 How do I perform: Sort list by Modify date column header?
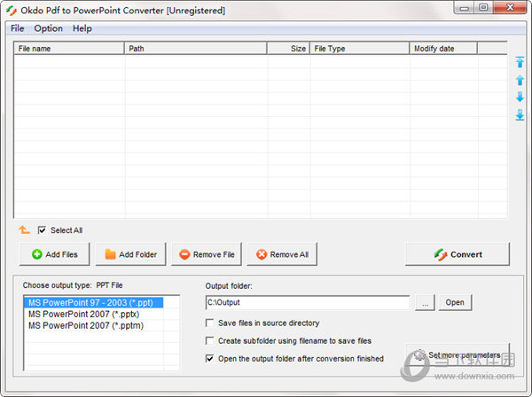tap(443, 49)
